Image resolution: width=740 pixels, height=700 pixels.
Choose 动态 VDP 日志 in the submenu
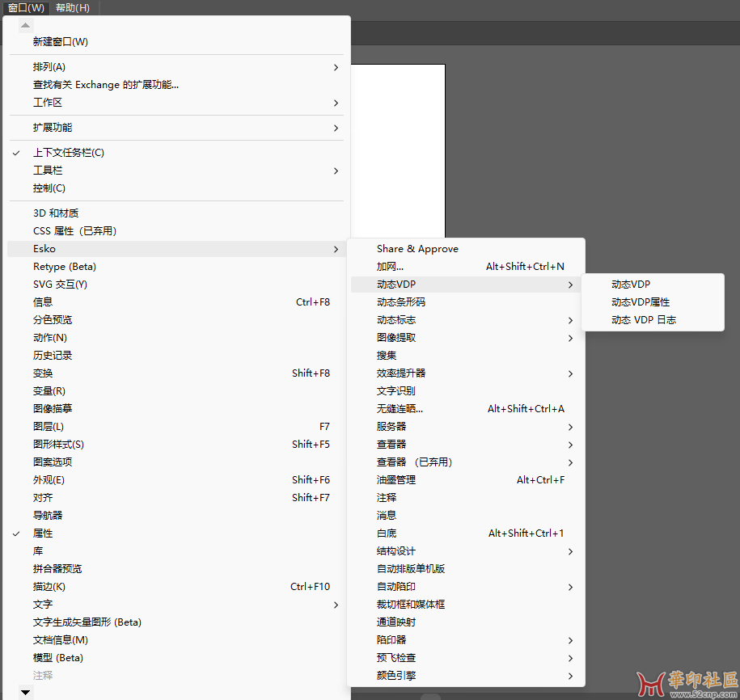644,320
